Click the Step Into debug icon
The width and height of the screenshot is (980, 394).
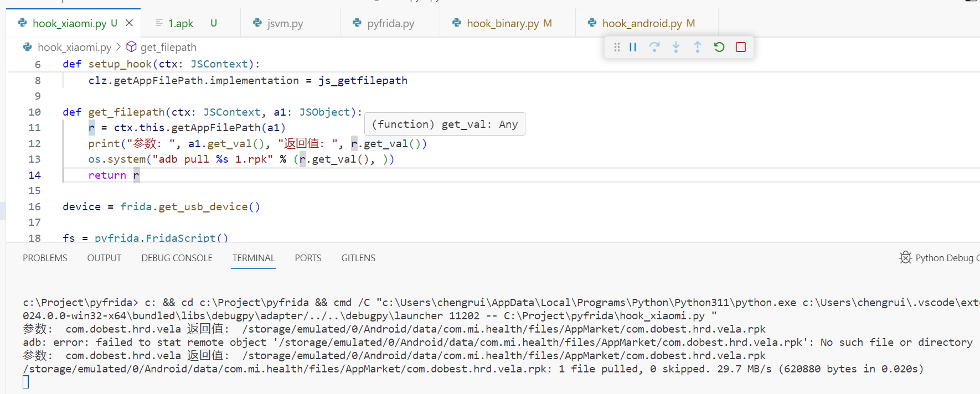(x=676, y=47)
